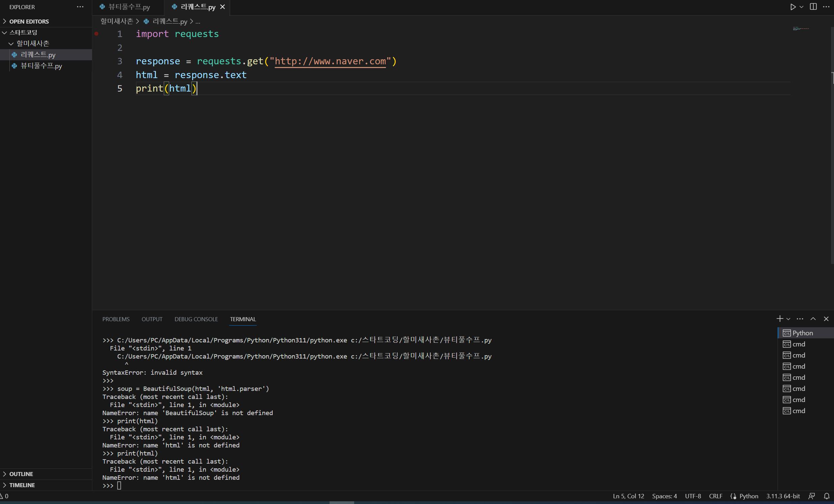Create a new terminal with the plus icon
The image size is (834, 504).
pyautogui.click(x=780, y=318)
